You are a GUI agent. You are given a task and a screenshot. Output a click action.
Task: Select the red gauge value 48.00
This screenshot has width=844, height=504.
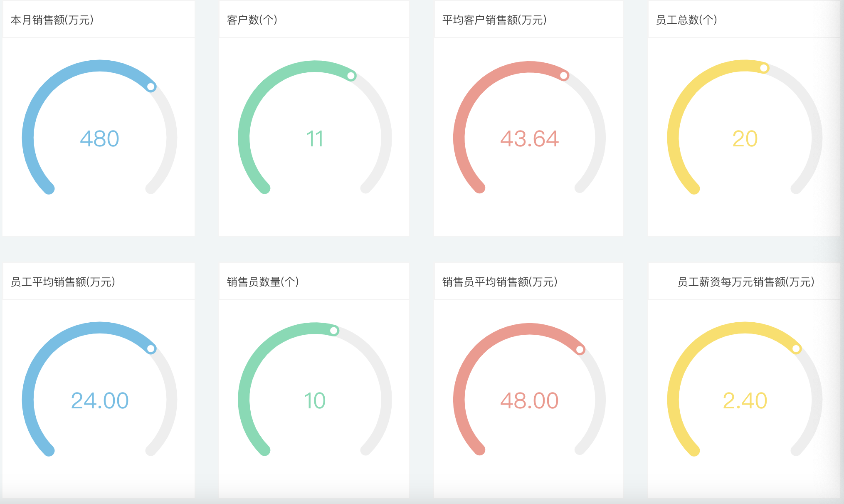tap(529, 401)
